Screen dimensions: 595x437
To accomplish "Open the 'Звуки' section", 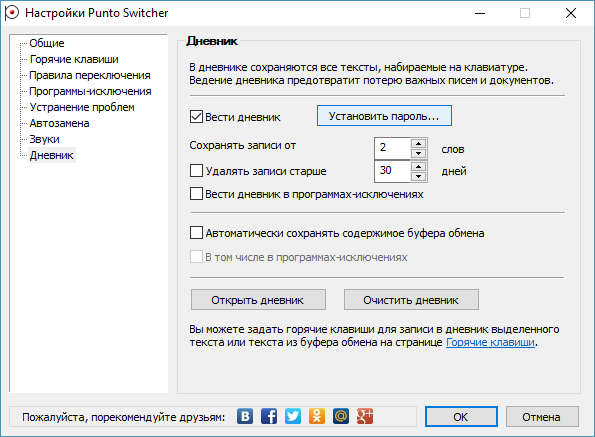I will tap(44, 139).
